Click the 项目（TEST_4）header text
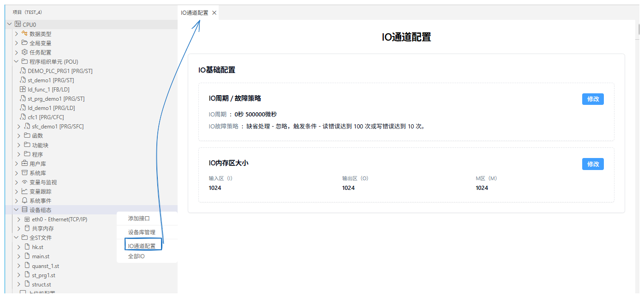 (x=27, y=12)
